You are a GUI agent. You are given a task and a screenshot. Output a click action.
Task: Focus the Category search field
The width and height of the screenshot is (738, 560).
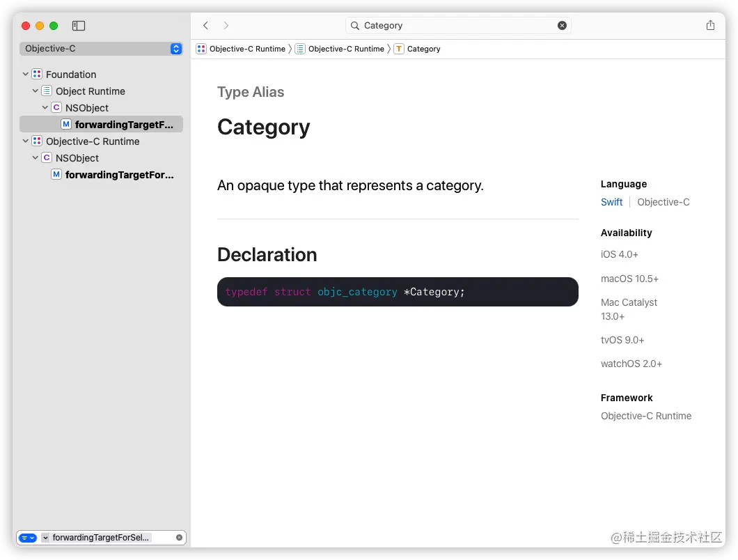(x=458, y=26)
